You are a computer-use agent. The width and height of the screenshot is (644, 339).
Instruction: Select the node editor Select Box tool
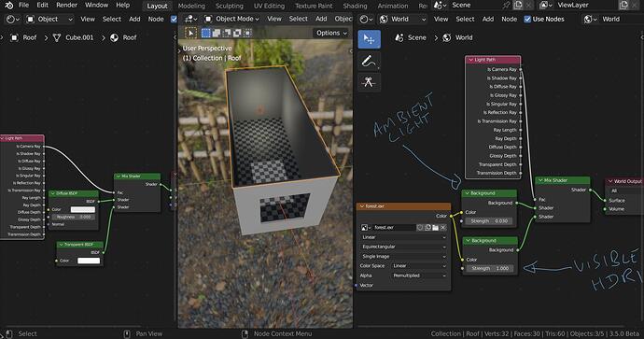(x=369, y=39)
